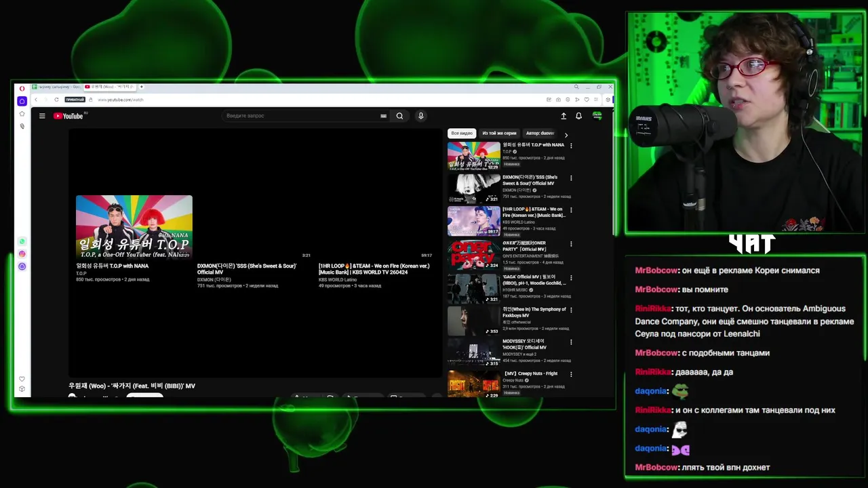
Task: Click video title 우원재 (Woo) below player
Action: click(132, 386)
